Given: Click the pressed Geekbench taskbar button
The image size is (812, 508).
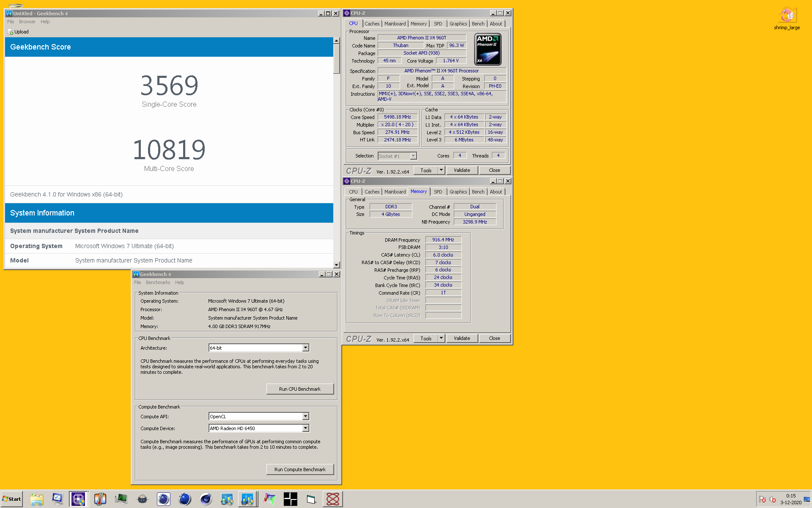Looking at the screenshot, I should (248, 500).
